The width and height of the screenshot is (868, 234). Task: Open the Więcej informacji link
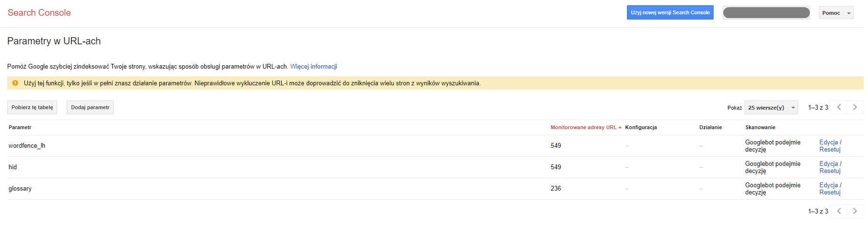pos(313,66)
